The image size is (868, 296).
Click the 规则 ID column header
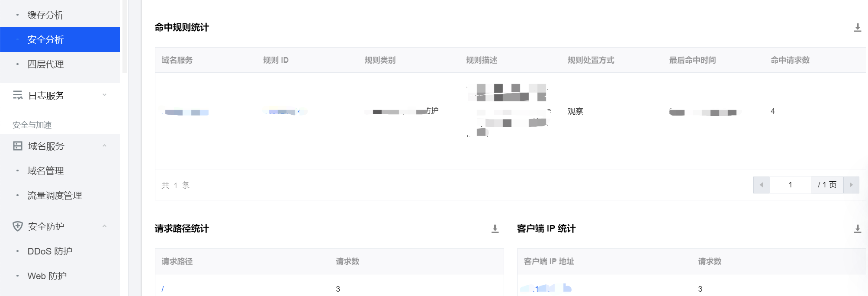(276, 60)
